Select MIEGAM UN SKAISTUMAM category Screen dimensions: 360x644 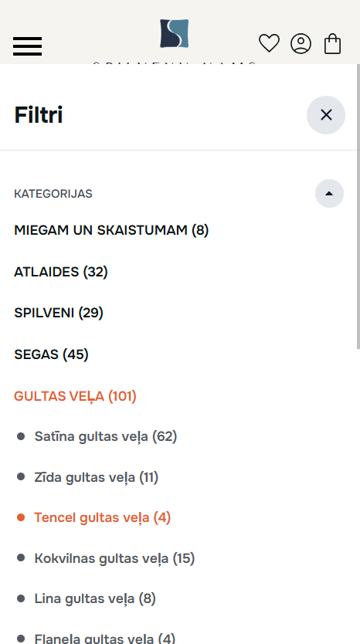tap(111, 230)
